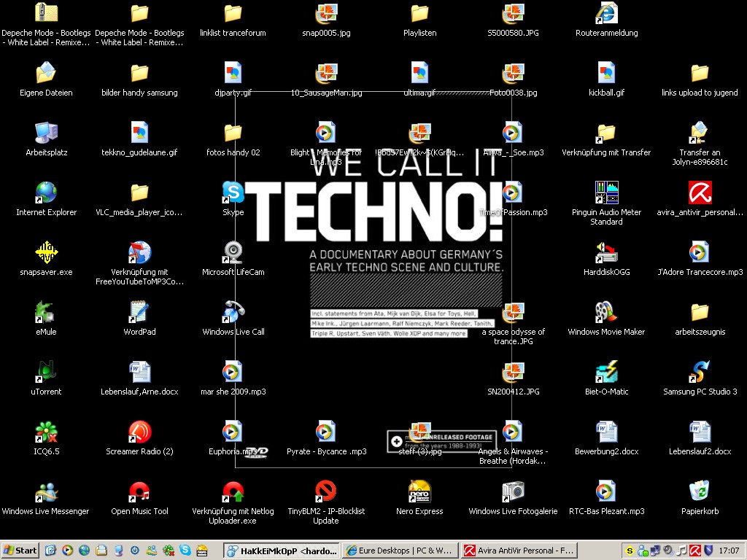Viewport: 747px width, 560px height.
Task: Select the Euphoria.mp3 file icon
Action: point(233,432)
